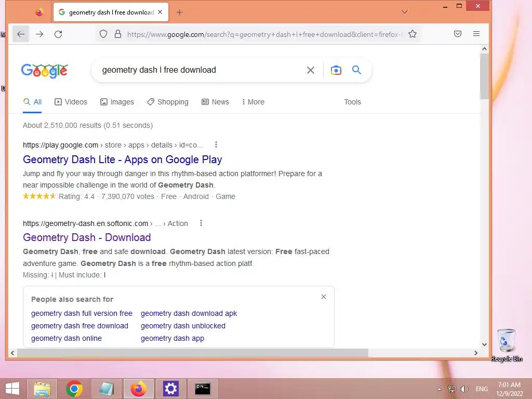Click the horizontal scrollbar right arrow
Viewport: 532px width, 399px height.
click(476, 353)
